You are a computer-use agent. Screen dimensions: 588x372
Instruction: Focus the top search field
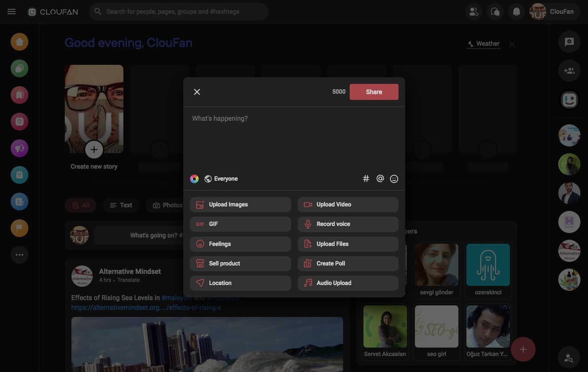click(x=179, y=12)
